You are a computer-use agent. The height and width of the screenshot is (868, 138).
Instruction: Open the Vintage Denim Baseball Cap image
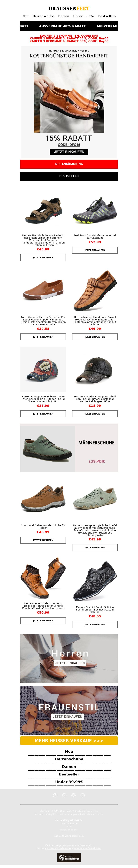[x=43, y=369]
